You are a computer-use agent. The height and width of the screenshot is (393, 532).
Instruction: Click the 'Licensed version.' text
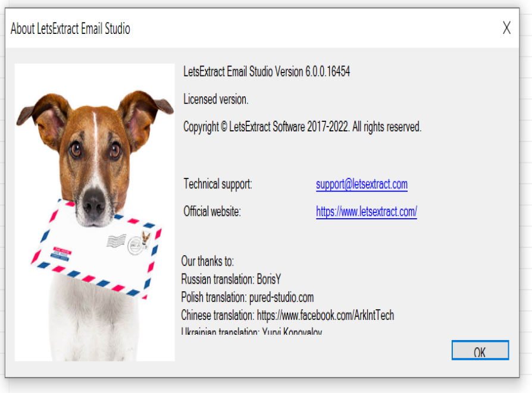tap(216, 99)
